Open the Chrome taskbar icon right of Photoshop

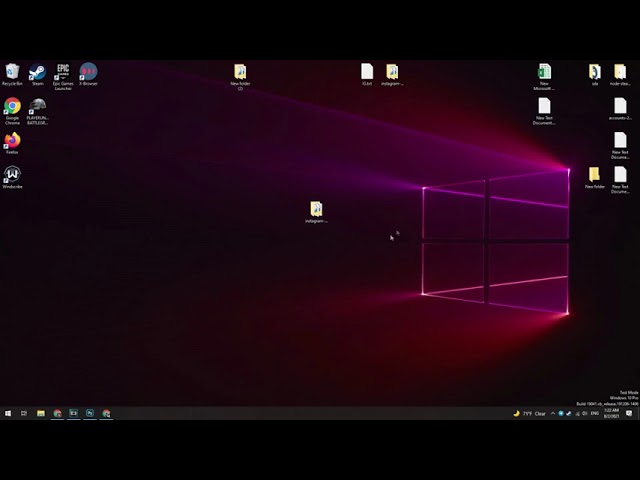(x=106, y=413)
